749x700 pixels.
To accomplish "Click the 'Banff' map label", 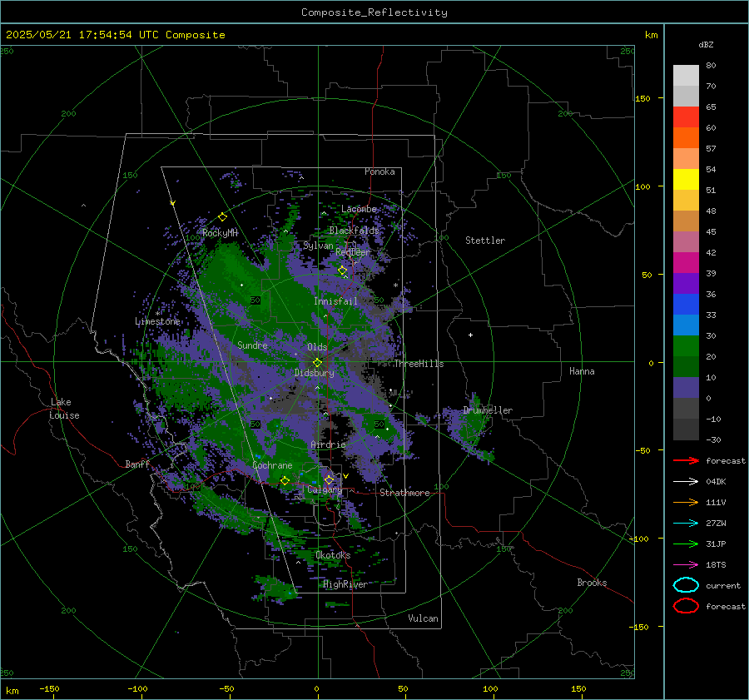I will pos(137,464).
